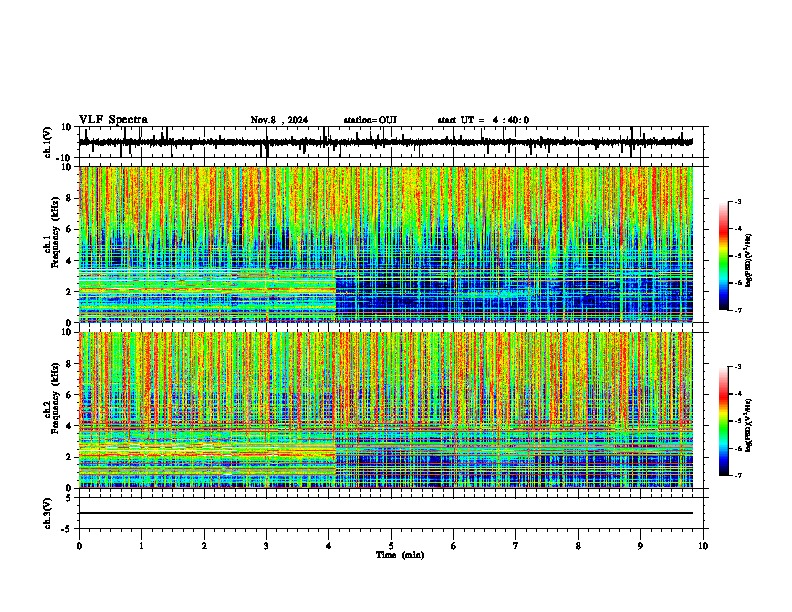Click the log(PSD) unit label beside ch.2 colorbar
Image resolution: width=792 pixels, height=612 pixels.
pos(749,426)
